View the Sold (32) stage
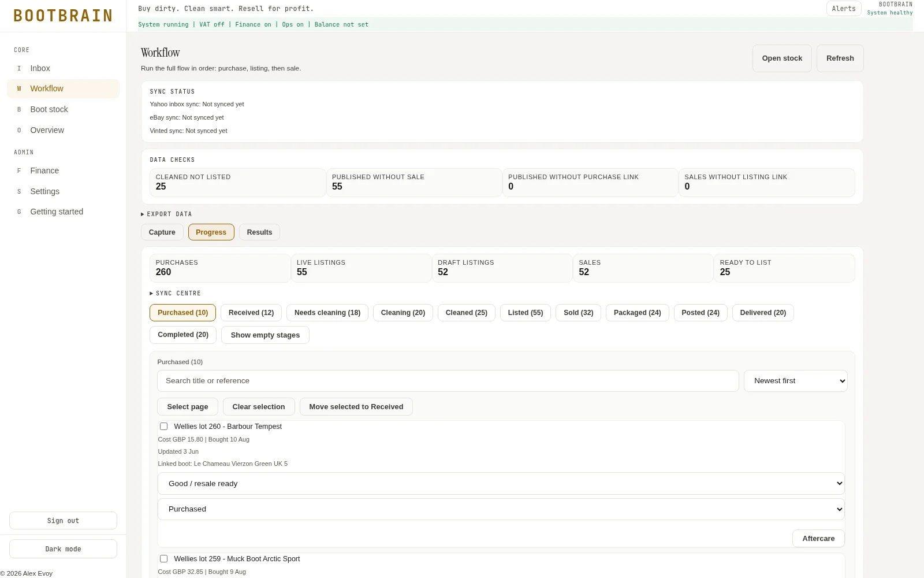924x578 pixels. pyautogui.click(x=579, y=313)
